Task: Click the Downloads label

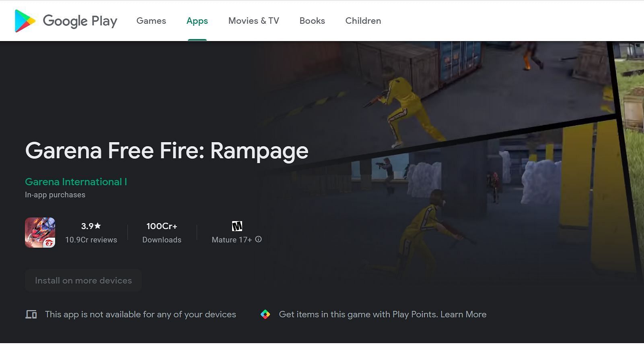Action: point(162,240)
